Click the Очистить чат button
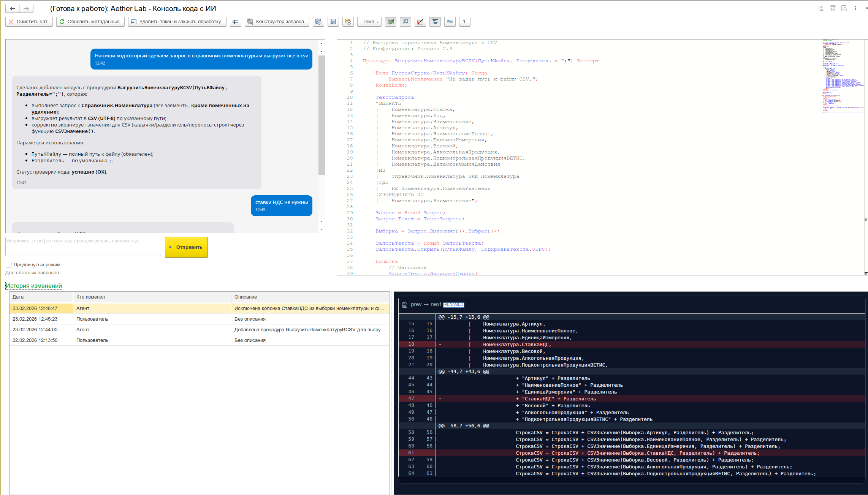This screenshot has width=868, height=495. (x=29, y=22)
